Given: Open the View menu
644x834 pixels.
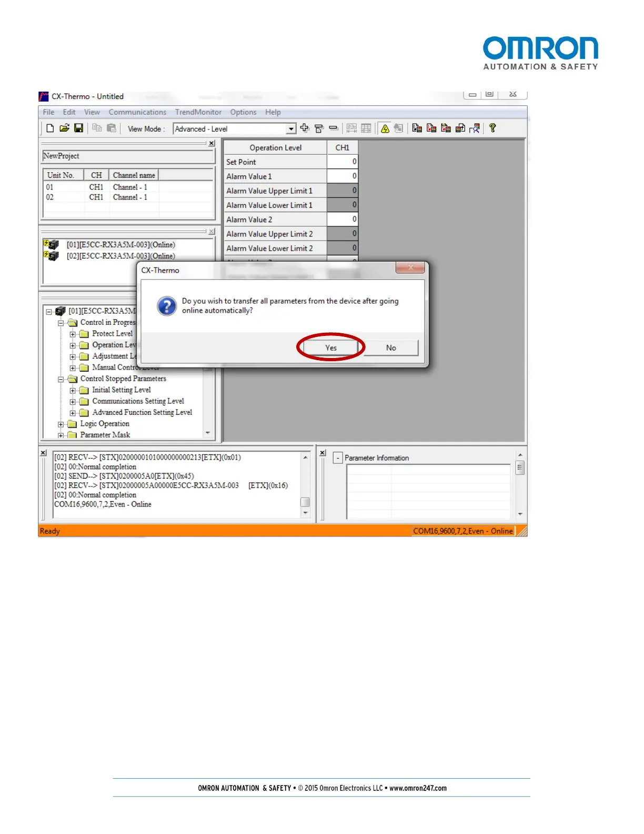Looking at the screenshot, I should pyautogui.click(x=92, y=112).
